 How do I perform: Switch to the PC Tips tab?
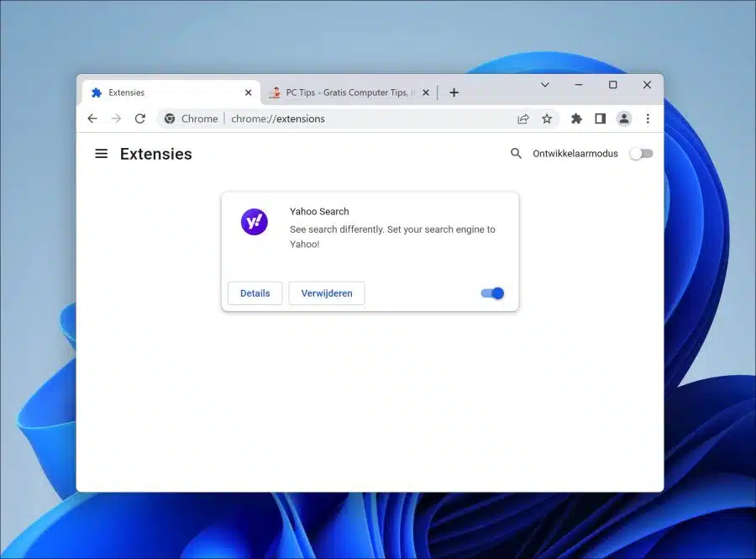pos(349,92)
